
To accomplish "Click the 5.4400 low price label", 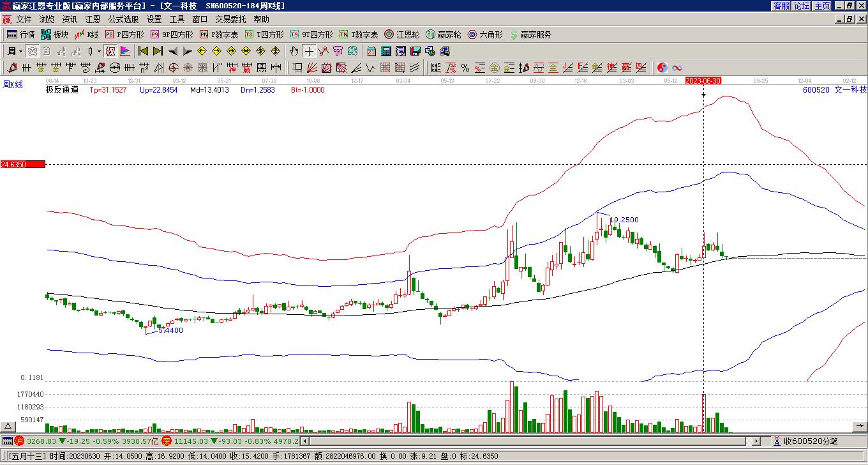I will (170, 330).
